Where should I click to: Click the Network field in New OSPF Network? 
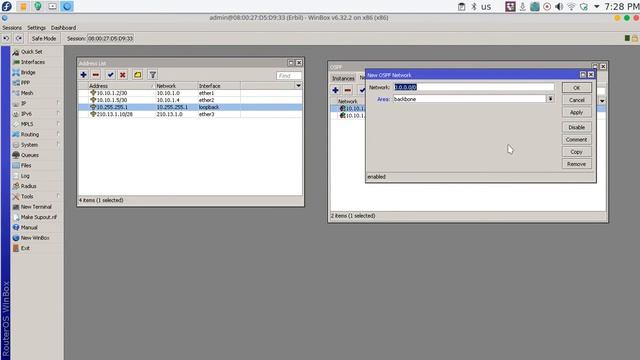[474, 87]
